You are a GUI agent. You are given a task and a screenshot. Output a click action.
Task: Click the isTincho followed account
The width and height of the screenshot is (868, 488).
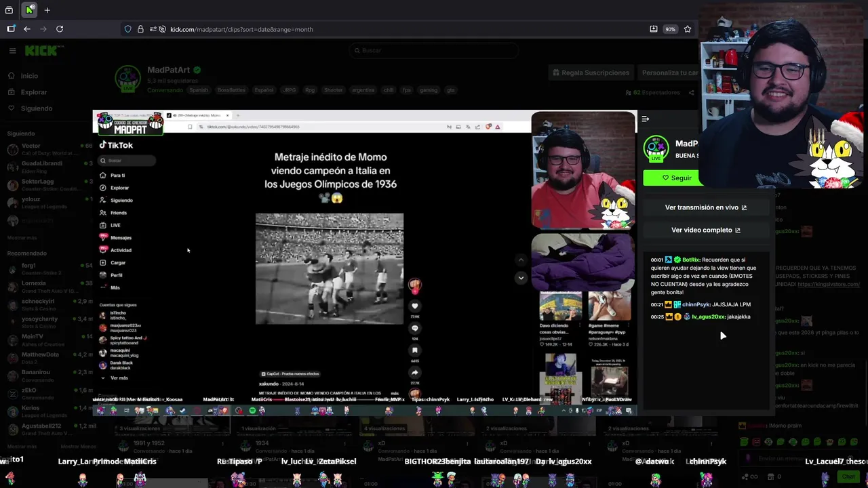(x=113, y=315)
